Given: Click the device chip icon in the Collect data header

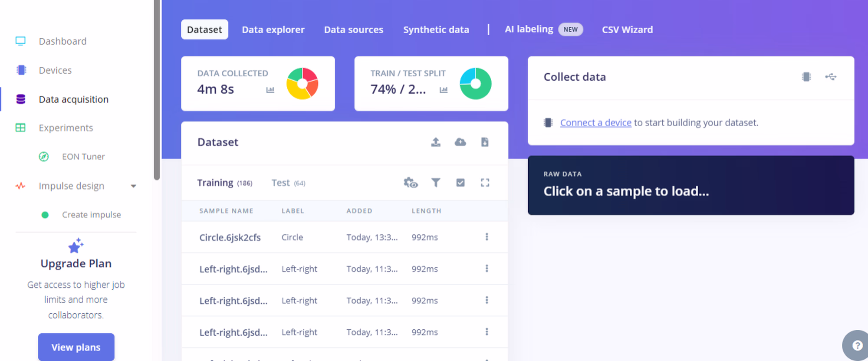Looking at the screenshot, I should [806, 77].
